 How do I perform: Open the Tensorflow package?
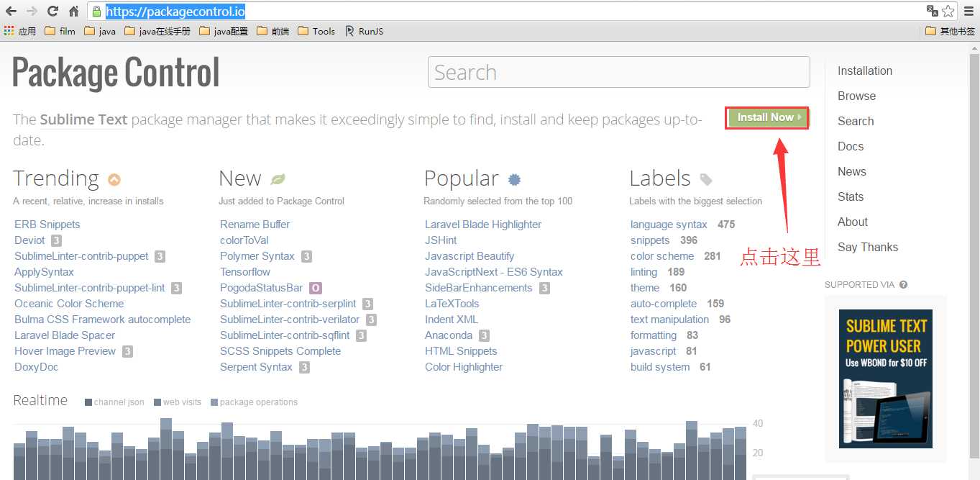coord(245,272)
